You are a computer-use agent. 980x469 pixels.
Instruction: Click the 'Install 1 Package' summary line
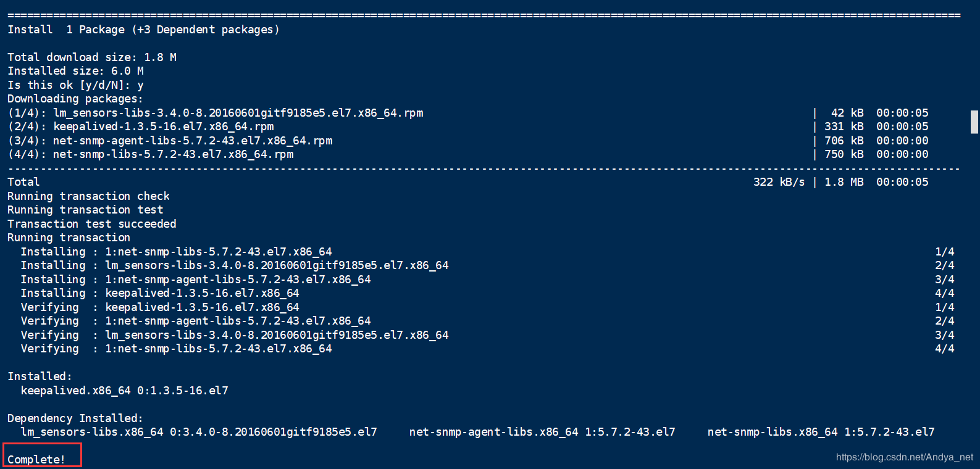[x=143, y=30]
